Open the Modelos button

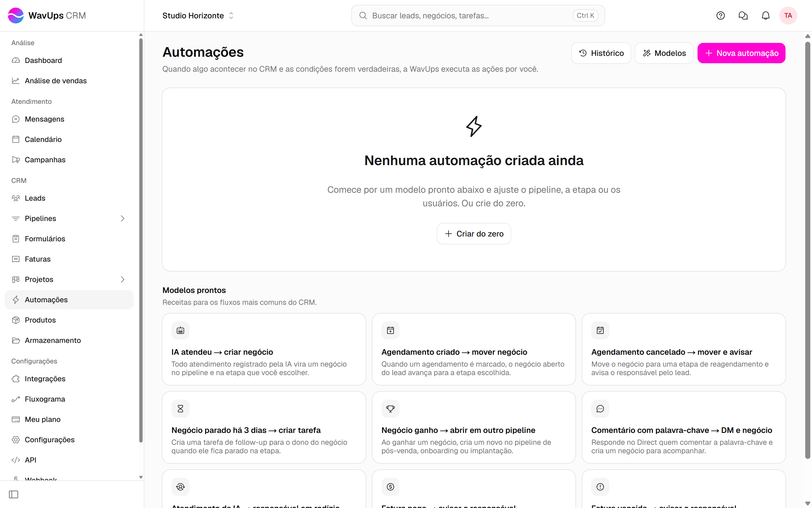(664, 53)
